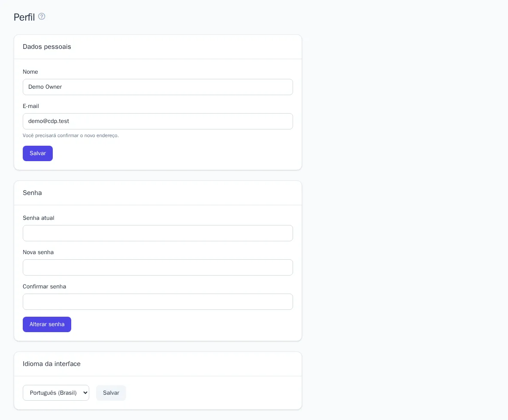Image resolution: width=508 pixels, height=420 pixels.
Task: Click into the Senha atual input
Action: point(158,233)
